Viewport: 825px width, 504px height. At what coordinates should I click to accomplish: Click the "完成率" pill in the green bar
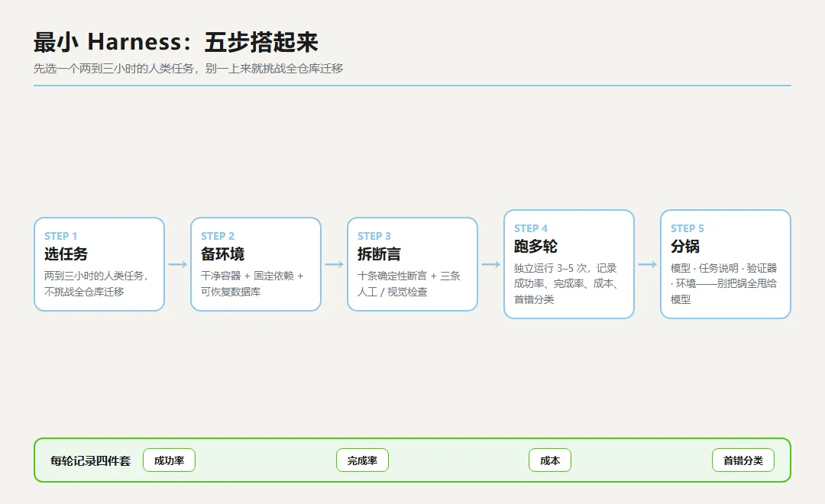[x=362, y=460]
